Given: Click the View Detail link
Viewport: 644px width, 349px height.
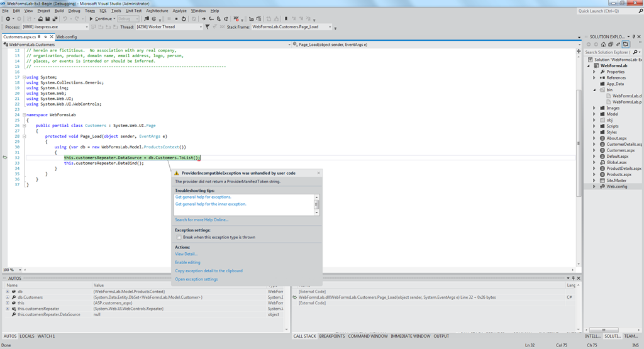Looking at the screenshot, I should [186, 254].
